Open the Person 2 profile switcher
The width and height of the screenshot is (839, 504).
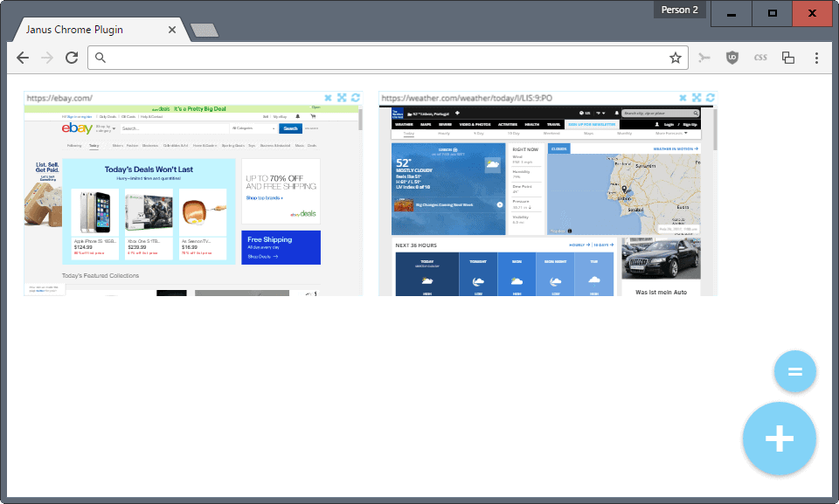pos(679,10)
